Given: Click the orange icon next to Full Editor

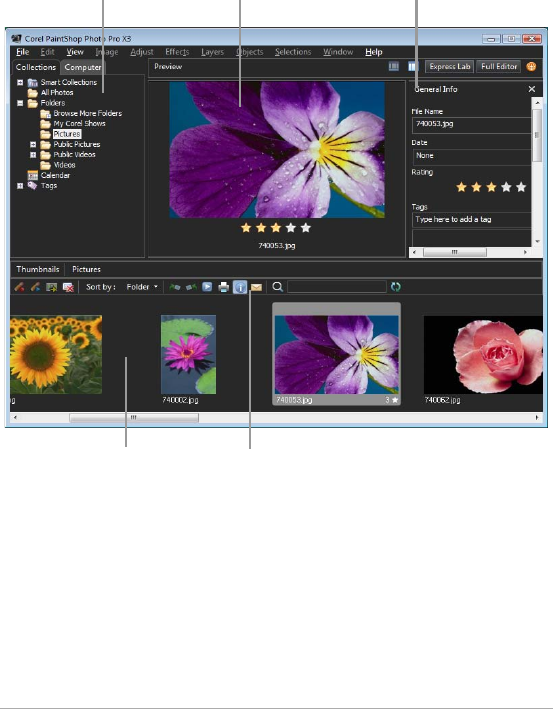Looking at the screenshot, I should (531, 66).
